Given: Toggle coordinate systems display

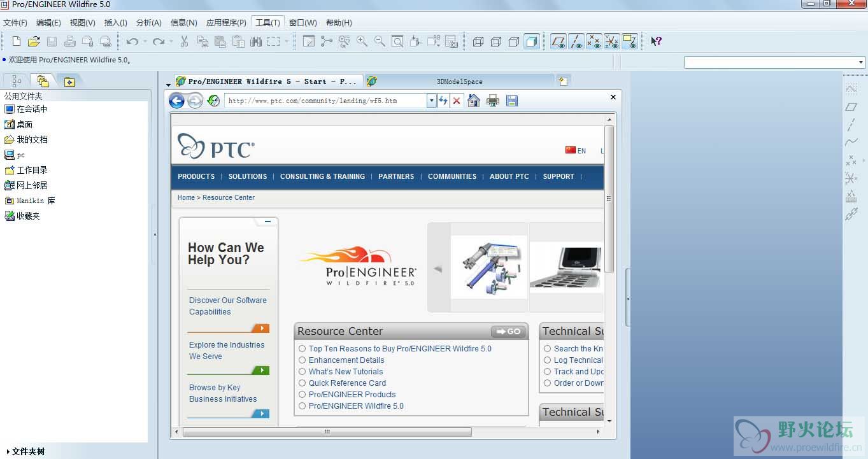Looking at the screenshot, I should [612, 41].
